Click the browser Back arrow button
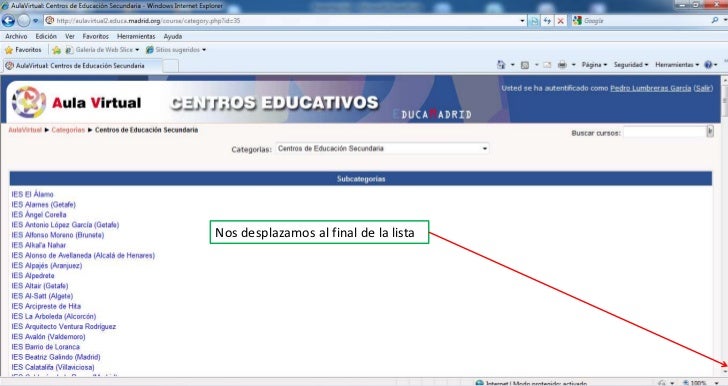This screenshot has width=728, height=386. [8, 20]
